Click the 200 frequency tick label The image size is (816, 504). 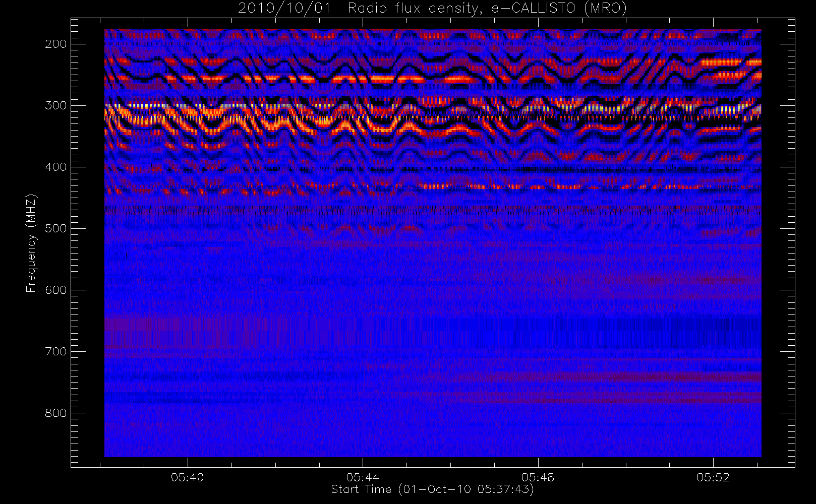pos(56,44)
